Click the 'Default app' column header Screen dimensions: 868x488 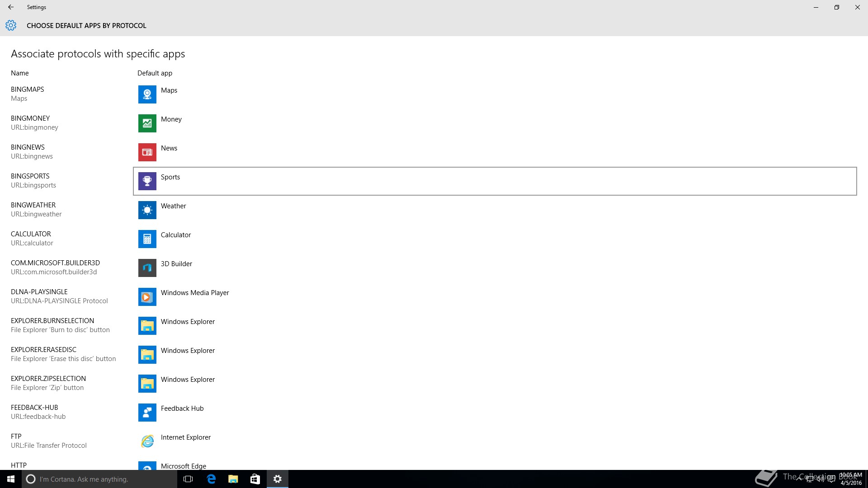tap(155, 73)
